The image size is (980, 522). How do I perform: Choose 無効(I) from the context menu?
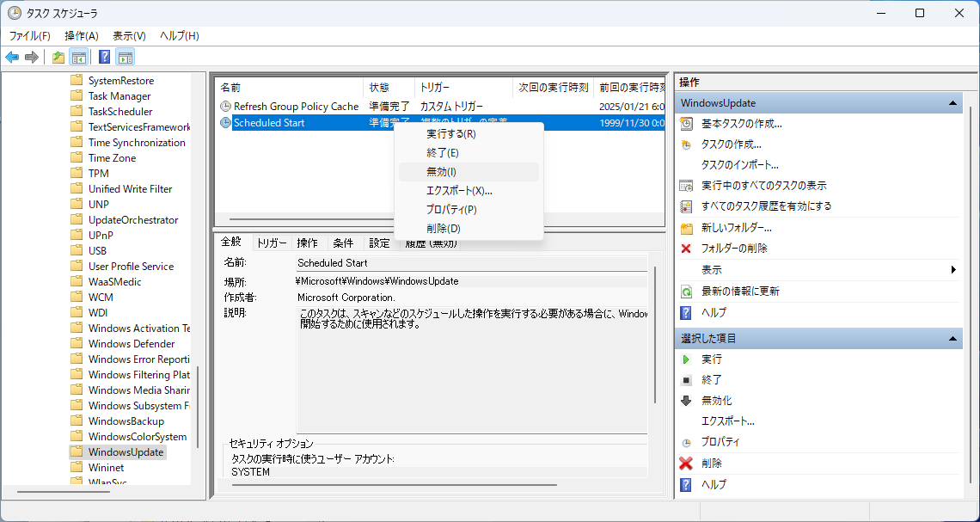pyautogui.click(x=441, y=172)
